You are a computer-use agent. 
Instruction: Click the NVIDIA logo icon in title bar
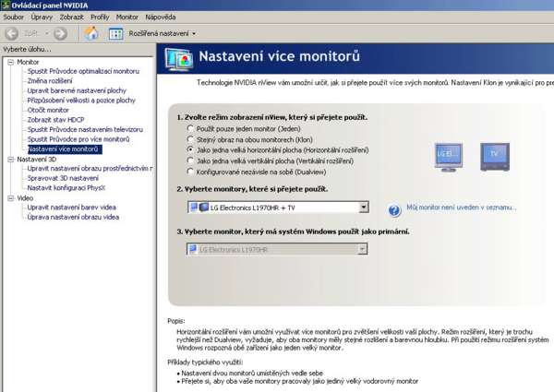[x=6, y=5]
